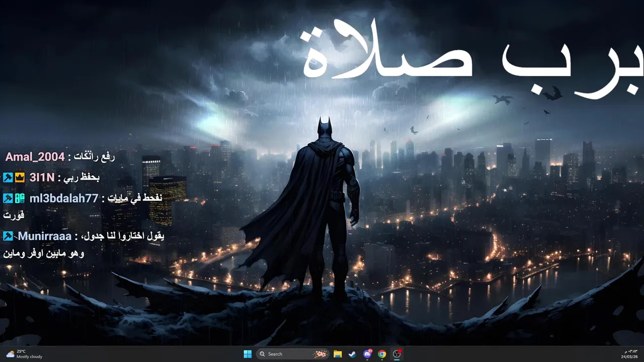
Task: Switch to Google Chrome in the taskbar
Action: [382, 354]
